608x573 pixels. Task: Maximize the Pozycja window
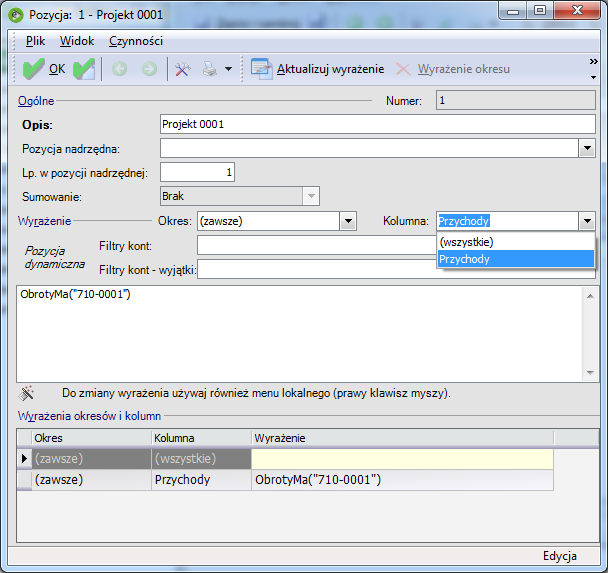pos(540,10)
